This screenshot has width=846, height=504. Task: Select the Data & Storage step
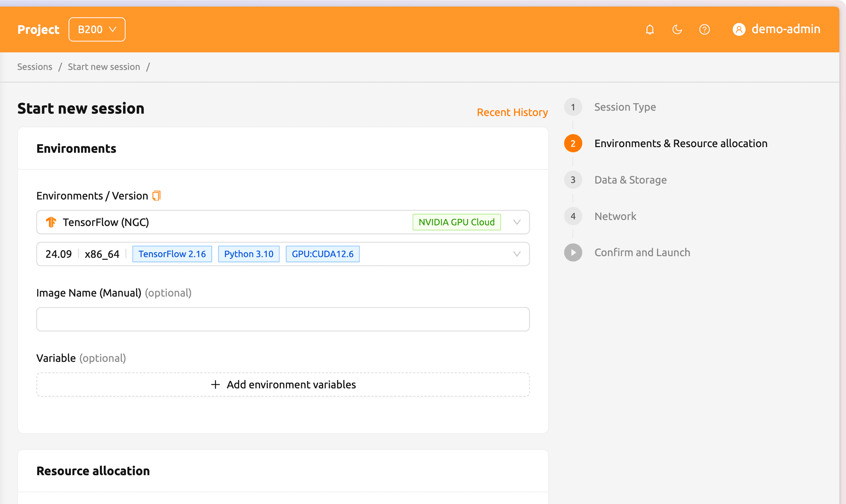[x=630, y=180]
